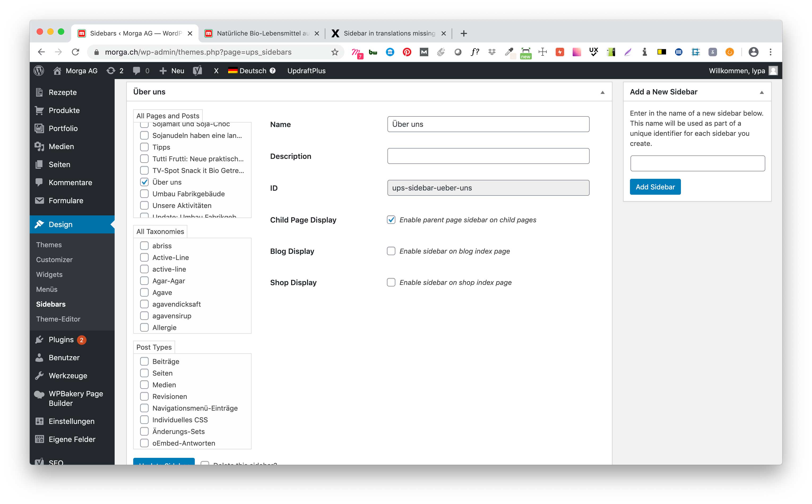The width and height of the screenshot is (812, 504).
Task: Open the Pinterest browser extension
Action: 407,52
